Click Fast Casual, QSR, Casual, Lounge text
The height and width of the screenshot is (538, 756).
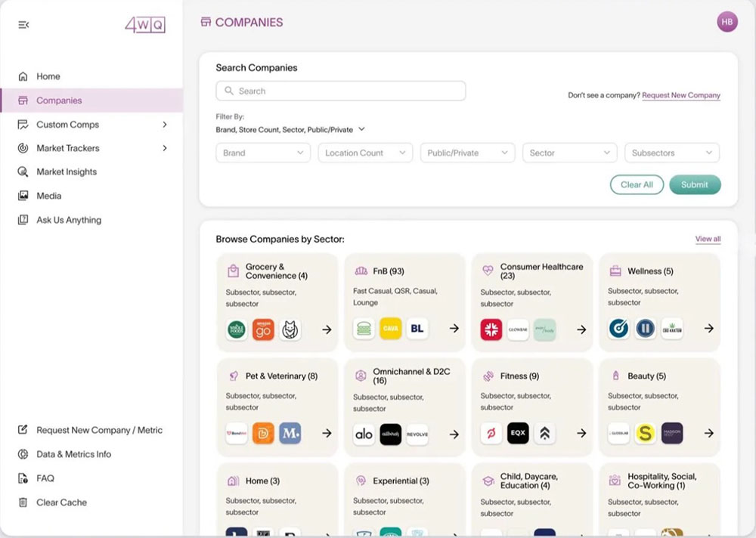click(395, 296)
